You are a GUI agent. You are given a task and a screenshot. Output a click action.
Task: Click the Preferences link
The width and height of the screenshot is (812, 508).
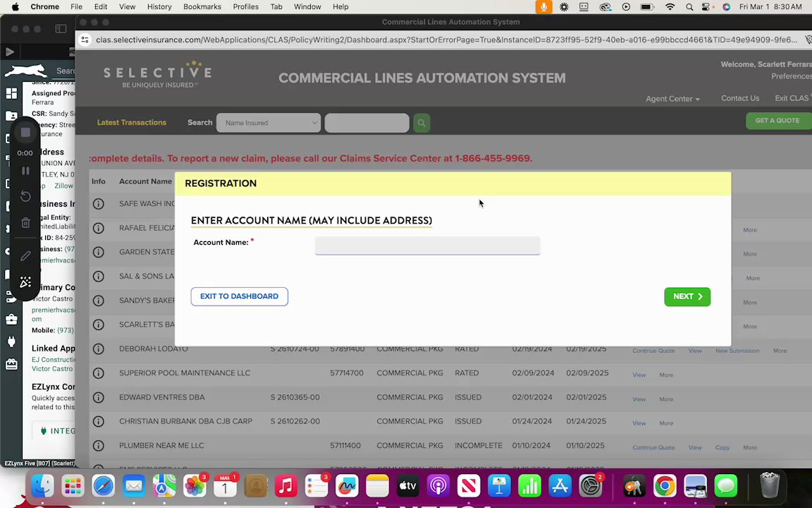point(792,76)
